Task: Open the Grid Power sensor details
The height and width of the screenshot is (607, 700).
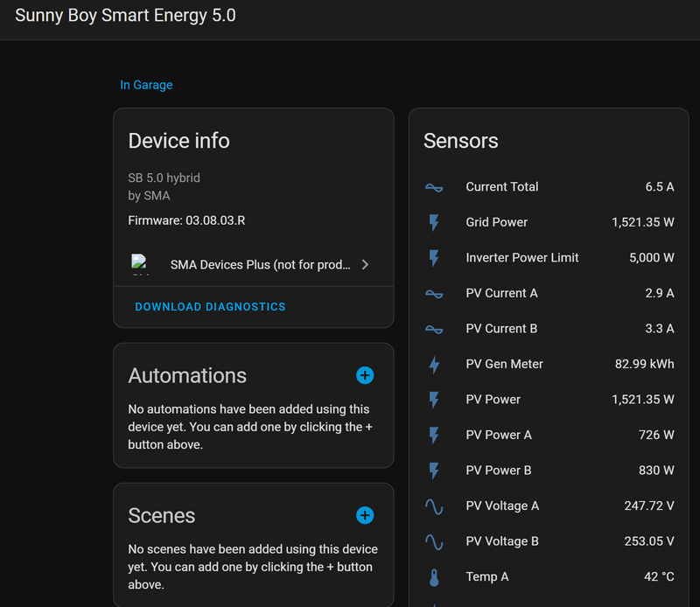Action: 549,222
